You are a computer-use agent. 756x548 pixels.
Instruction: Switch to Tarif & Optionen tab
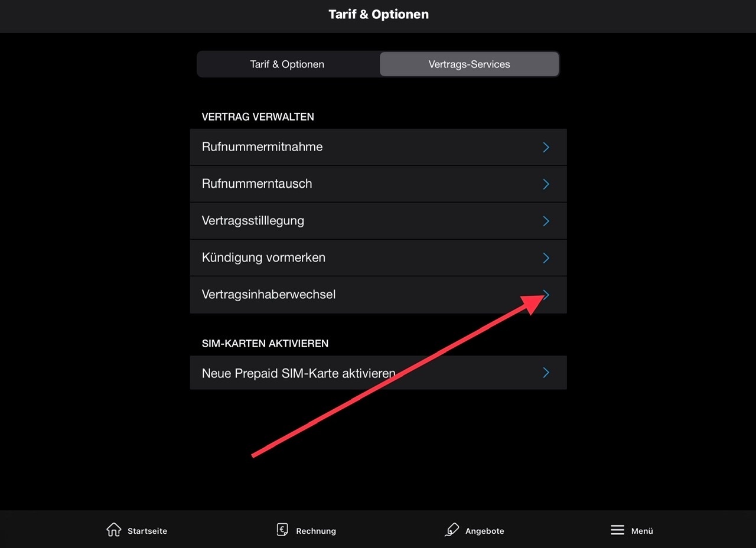[x=287, y=64]
